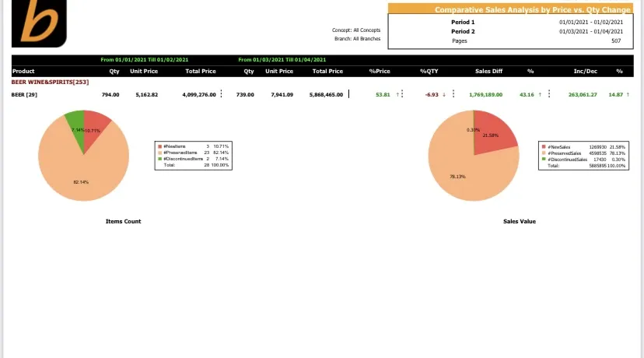
Task: Click the Sales Diff value 1,769,189.00
Action: tap(486, 94)
